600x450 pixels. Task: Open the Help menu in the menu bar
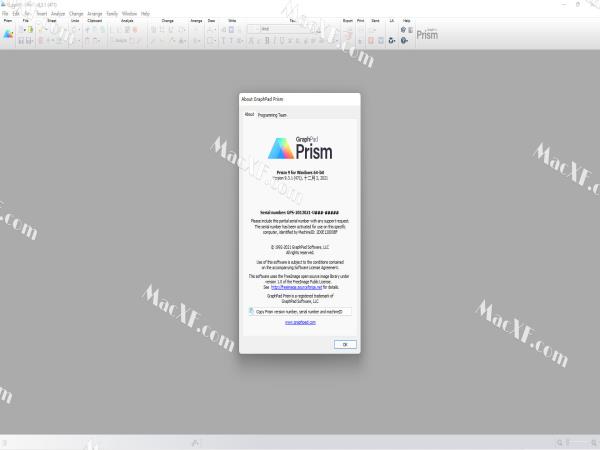[145, 13]
